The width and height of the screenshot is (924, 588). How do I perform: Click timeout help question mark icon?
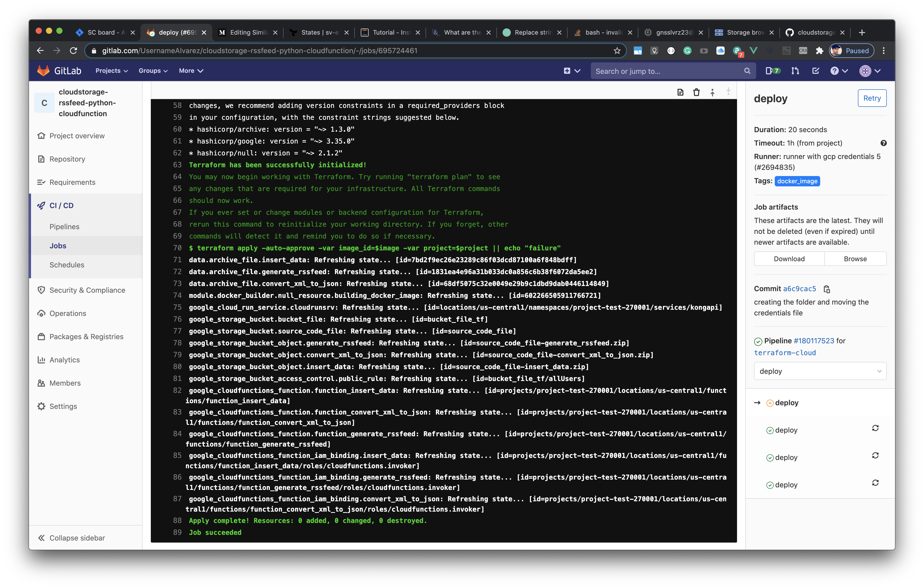[883, 143]
